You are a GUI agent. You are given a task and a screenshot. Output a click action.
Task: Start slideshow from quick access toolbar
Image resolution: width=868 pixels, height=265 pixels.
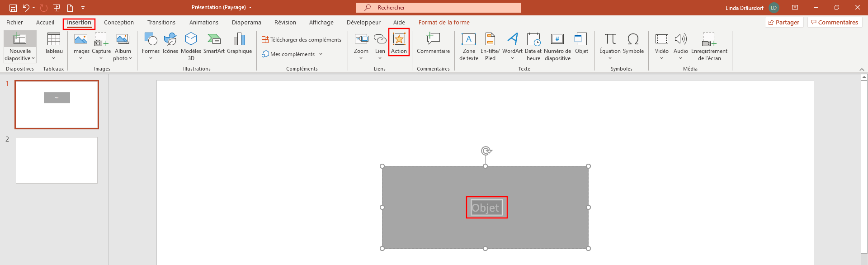pos(57,8)
